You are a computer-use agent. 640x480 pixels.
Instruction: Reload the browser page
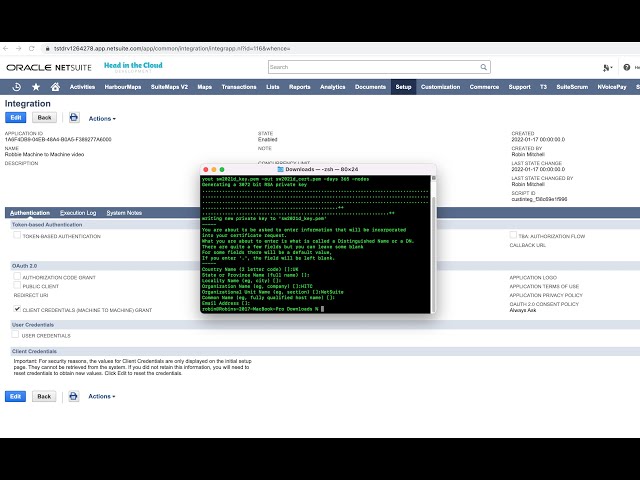31,48
